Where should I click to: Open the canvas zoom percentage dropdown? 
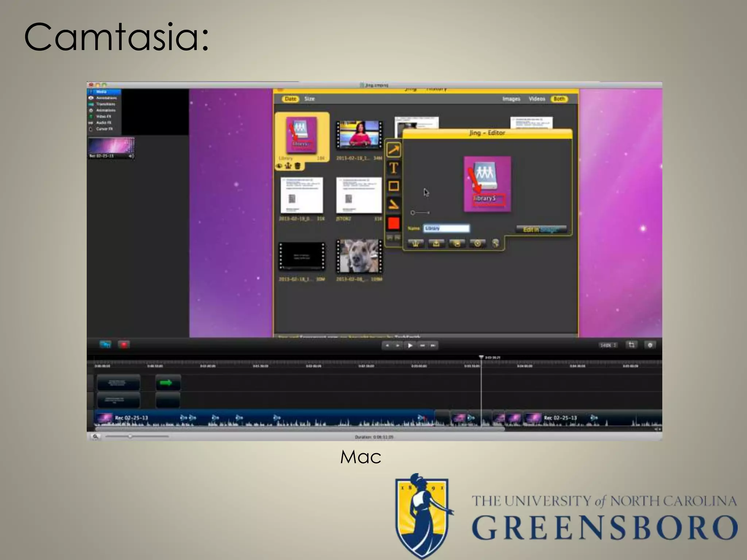pos(608,345)
